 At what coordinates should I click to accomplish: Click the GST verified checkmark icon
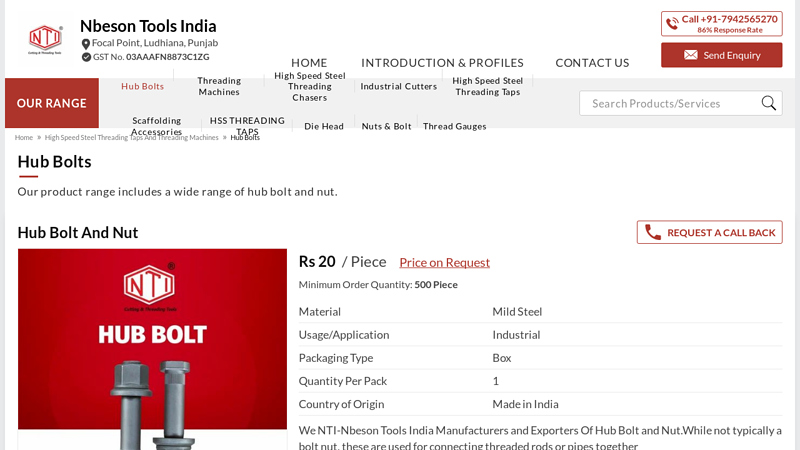click(x=86, y=57)
